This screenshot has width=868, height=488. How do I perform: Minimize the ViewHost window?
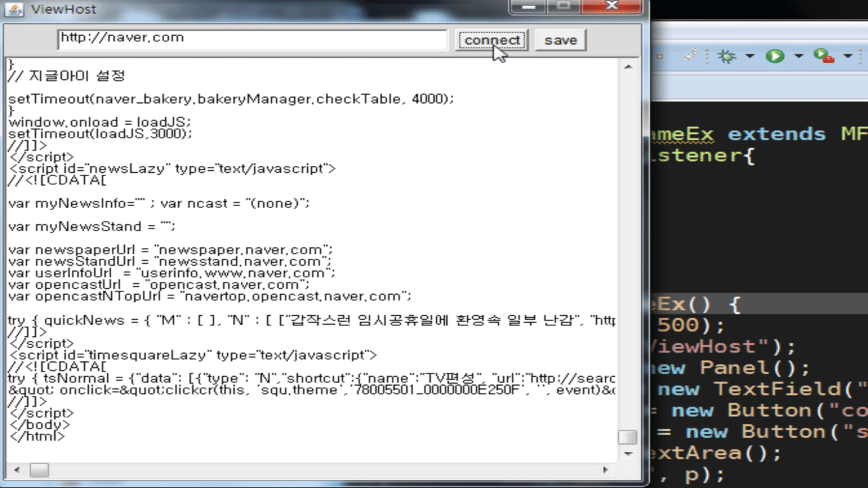(531, 7)
